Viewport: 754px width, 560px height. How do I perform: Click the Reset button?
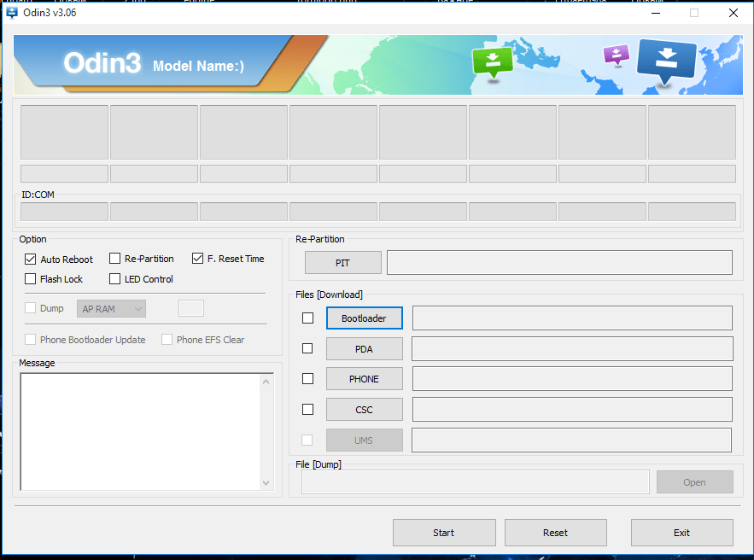click(555, 533)
